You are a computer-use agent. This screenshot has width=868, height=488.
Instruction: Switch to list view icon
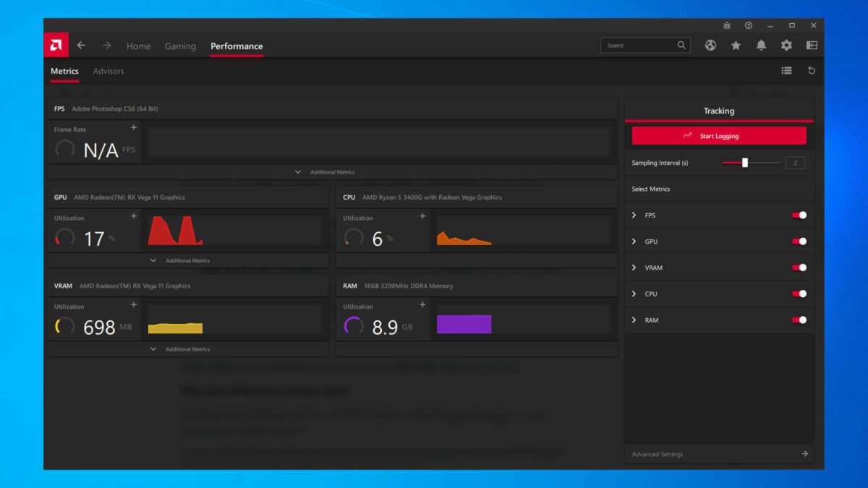pos(786,70)
